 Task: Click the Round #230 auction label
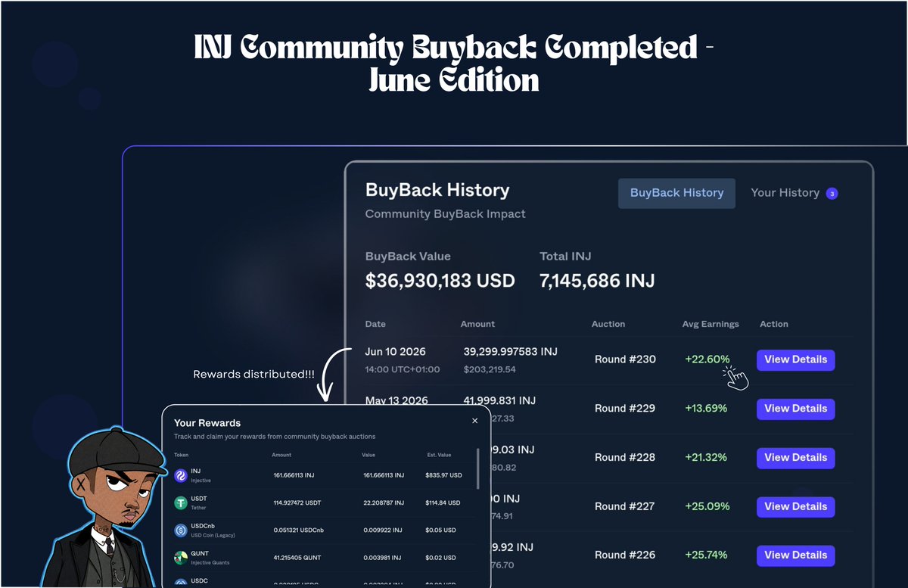pyautogui.click(x=625, y=359)
